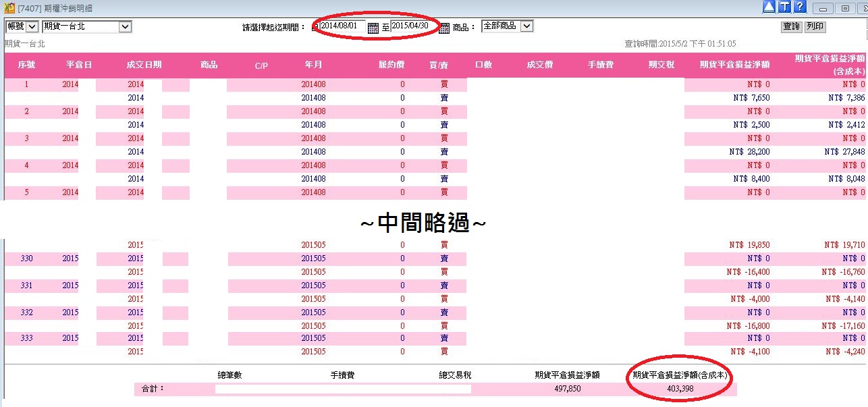868x407 pixels.
Task: Restore the window with the maximize icon
Action: [x=844, y=8]
